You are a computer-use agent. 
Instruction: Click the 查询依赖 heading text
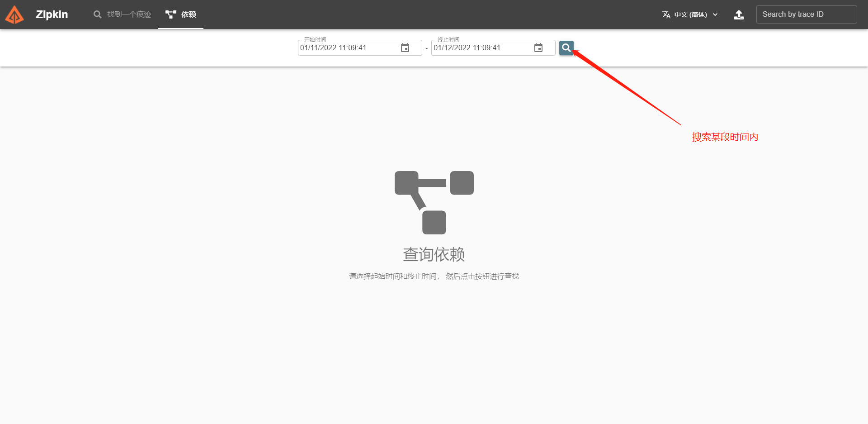[x=434, y=254]
